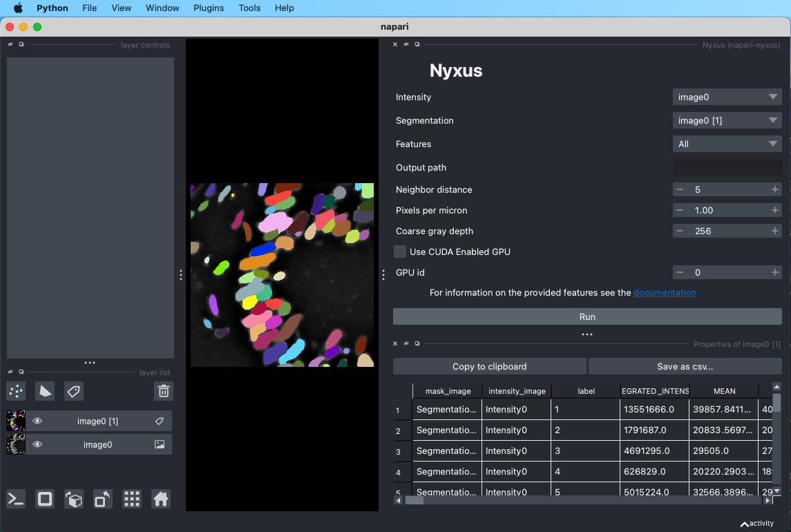The height and width of the screenshot is (532, 791).
Task: Select the MEAN column header
Action: [x=724, y=391]
